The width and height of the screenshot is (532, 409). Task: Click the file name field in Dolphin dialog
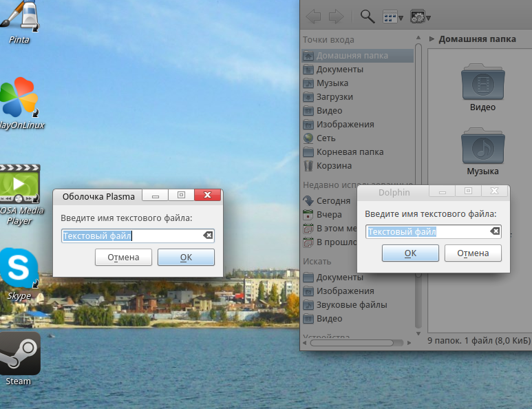click(x=434, y=231)
